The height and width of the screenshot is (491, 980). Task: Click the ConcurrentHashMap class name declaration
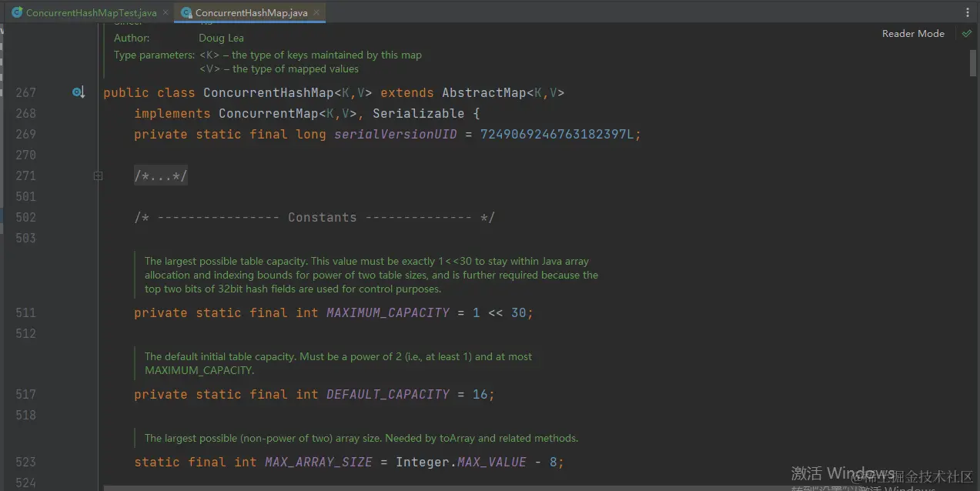pos(268,92)
